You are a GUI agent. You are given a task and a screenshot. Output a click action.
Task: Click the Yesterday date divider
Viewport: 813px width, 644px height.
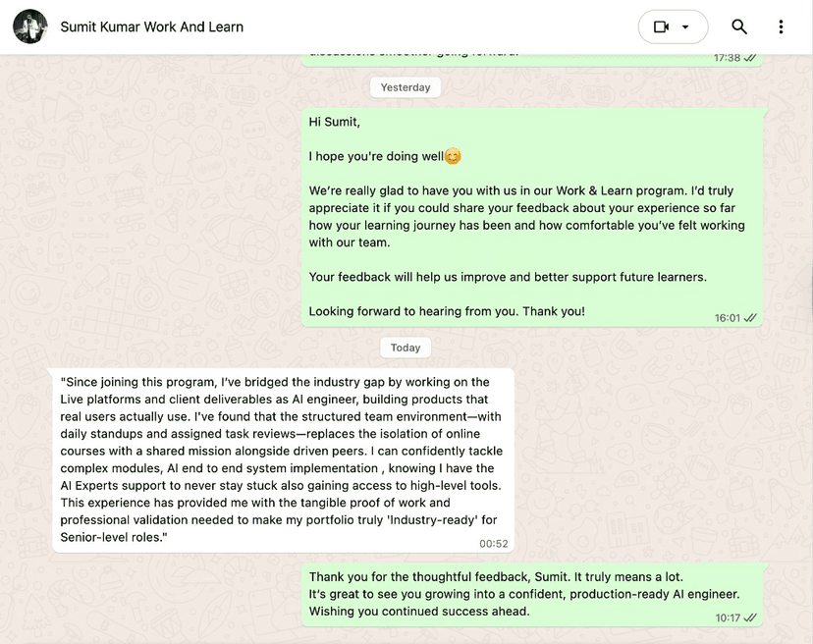click(406, 87)
